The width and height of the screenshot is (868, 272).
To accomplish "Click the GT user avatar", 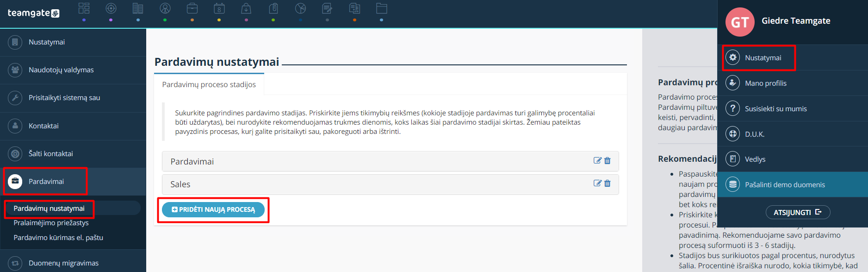I will 740,22.
